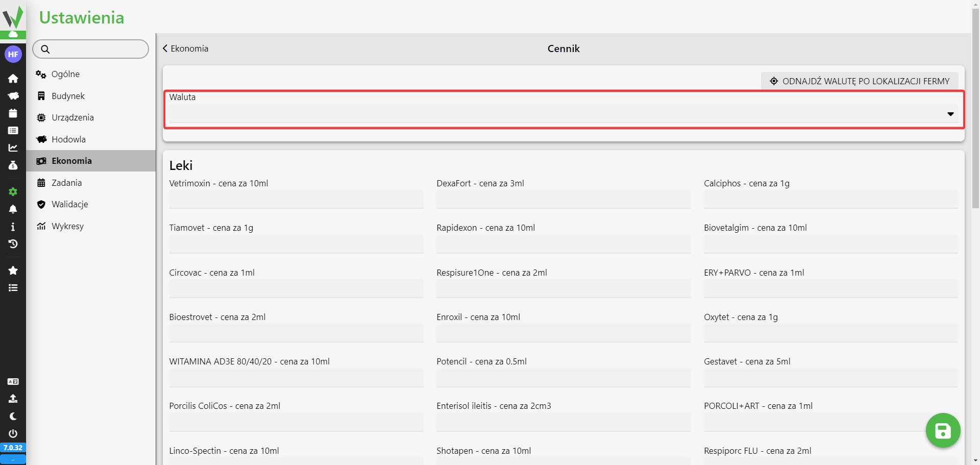Toggle dark mode with moon icon
Viewport: 980px width, 465px height.
click(x=13, y=416)
